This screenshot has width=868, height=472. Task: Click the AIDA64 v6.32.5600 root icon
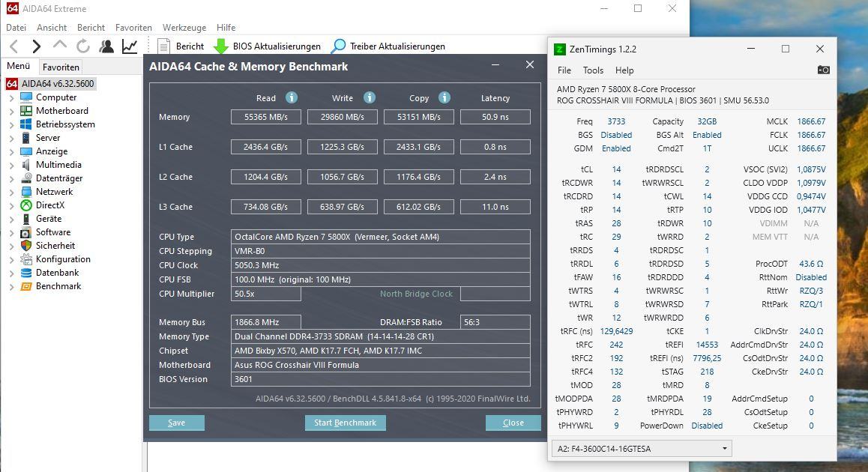[x=12, y=84]
